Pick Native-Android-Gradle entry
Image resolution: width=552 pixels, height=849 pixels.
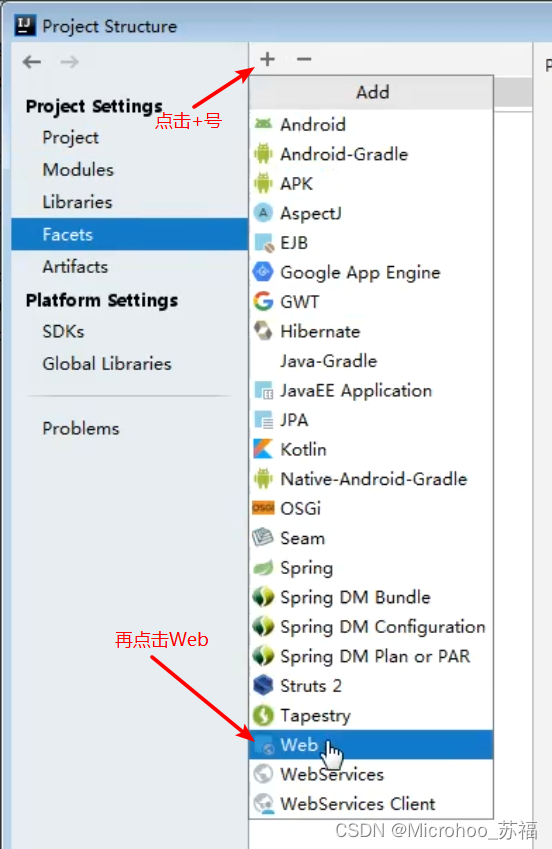371,479
